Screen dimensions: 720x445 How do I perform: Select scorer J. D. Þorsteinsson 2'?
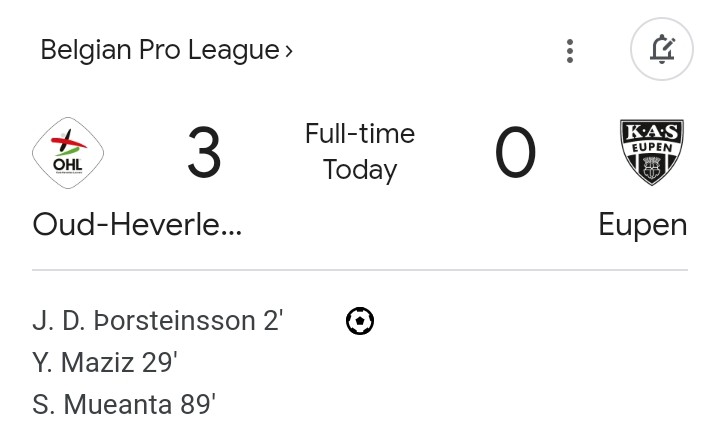tap(158, 321)
